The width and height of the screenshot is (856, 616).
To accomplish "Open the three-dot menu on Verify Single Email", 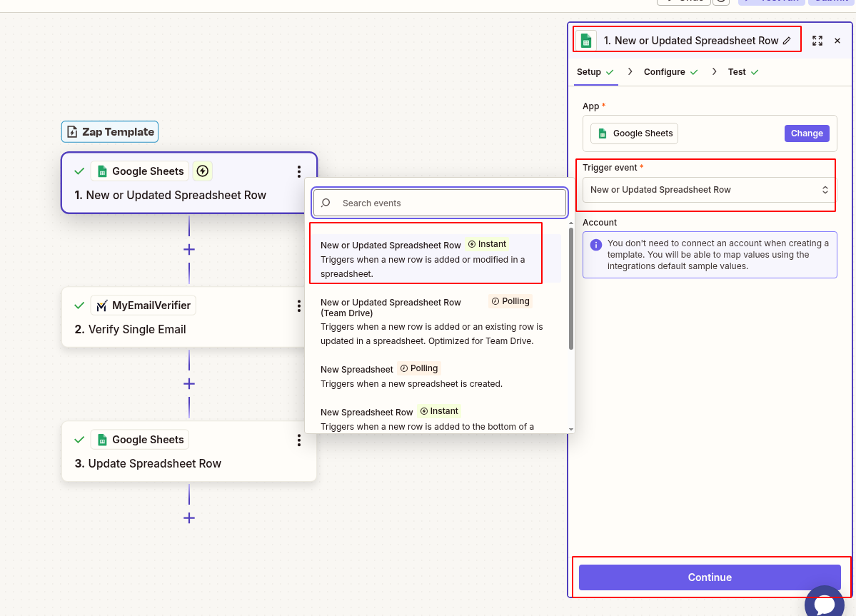I will [298, 306].
